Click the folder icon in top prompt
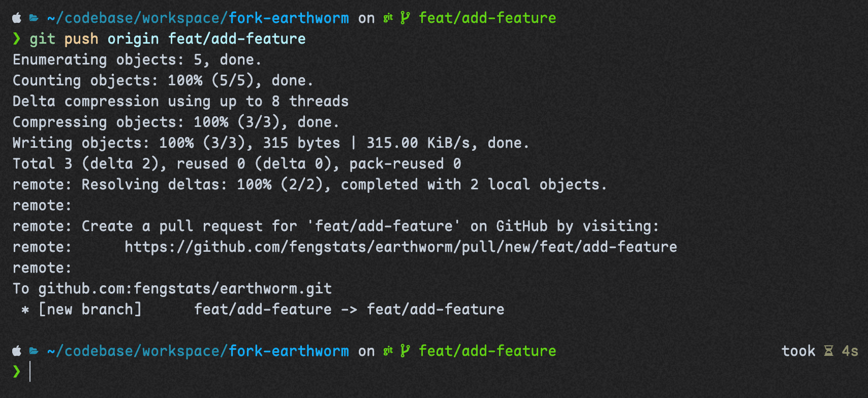 pos(34,18)
